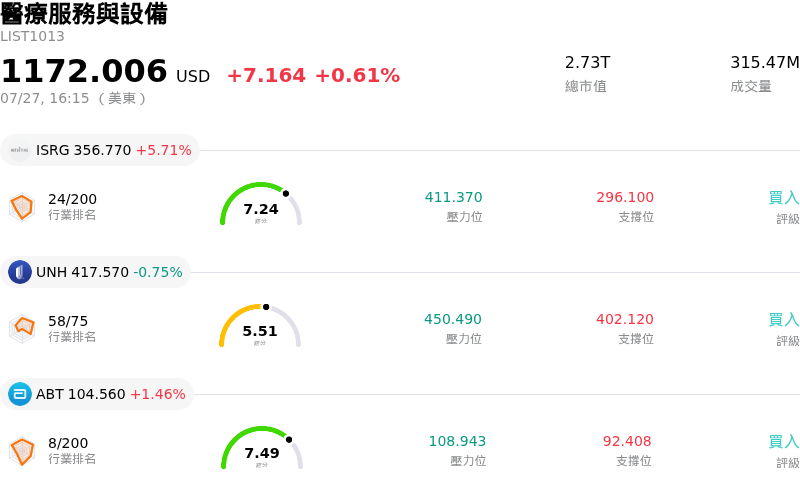This screenshot has height=488, width=800.
Task: Select the 24/200 industry ranking text
Action: pyautogui.click(x=72, y=199)
